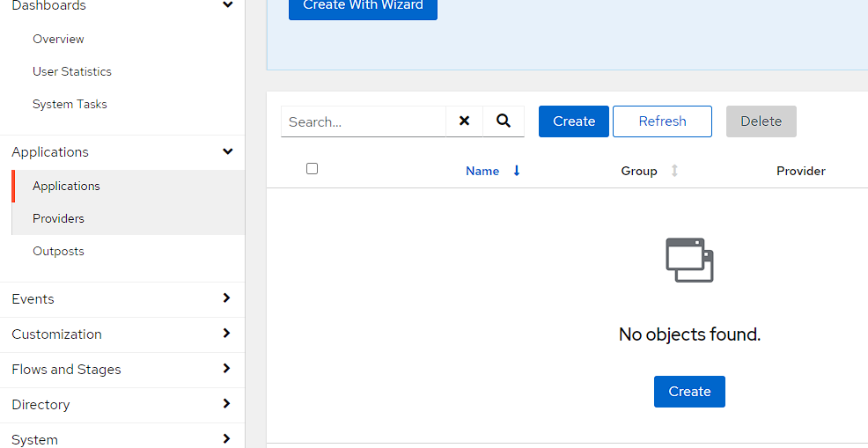Click the empty-state windows icon
Image resolution: width=868 pixels, height=448 pixels.
pyautogui.click(x=689, y=260)
